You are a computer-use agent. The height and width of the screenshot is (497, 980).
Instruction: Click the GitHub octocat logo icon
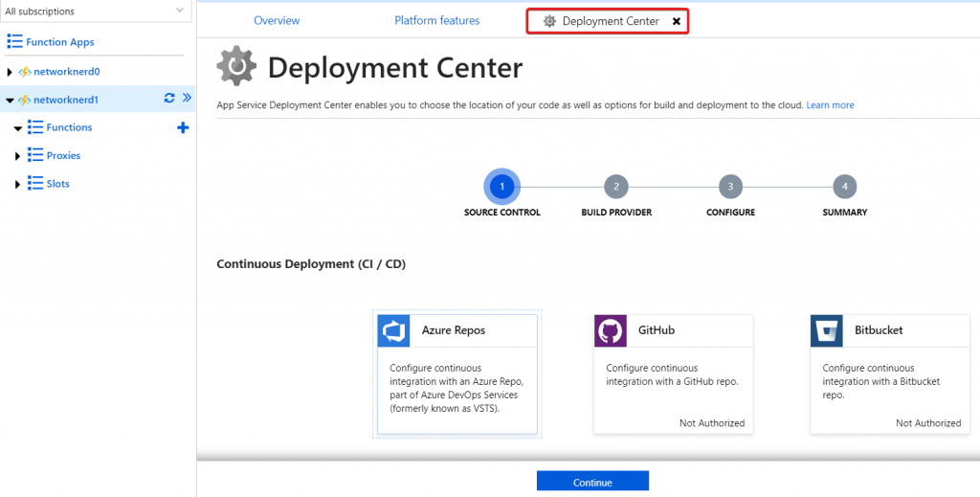pos(610,330)
